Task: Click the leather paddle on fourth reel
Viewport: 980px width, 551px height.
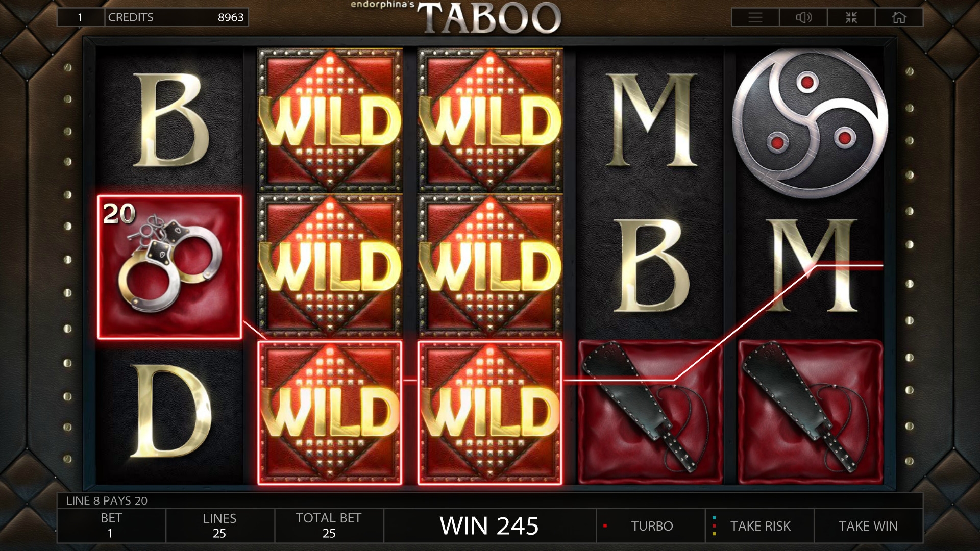Action: coord(650,412)
